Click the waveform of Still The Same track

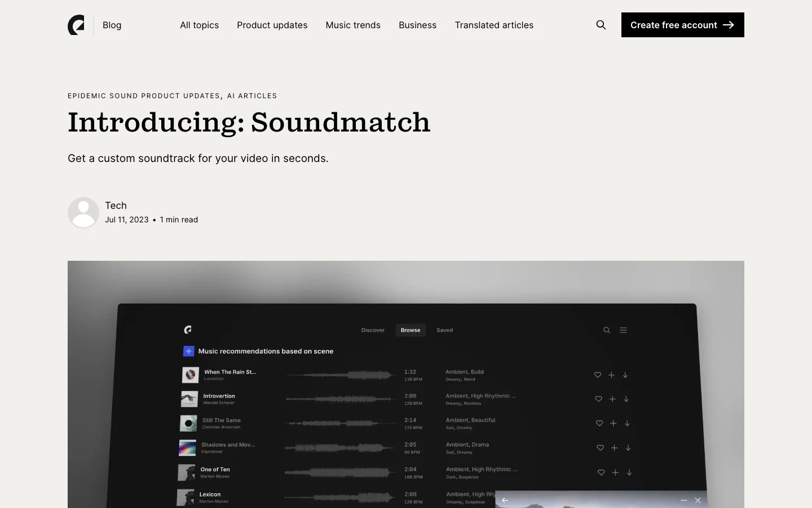[340, 423]
